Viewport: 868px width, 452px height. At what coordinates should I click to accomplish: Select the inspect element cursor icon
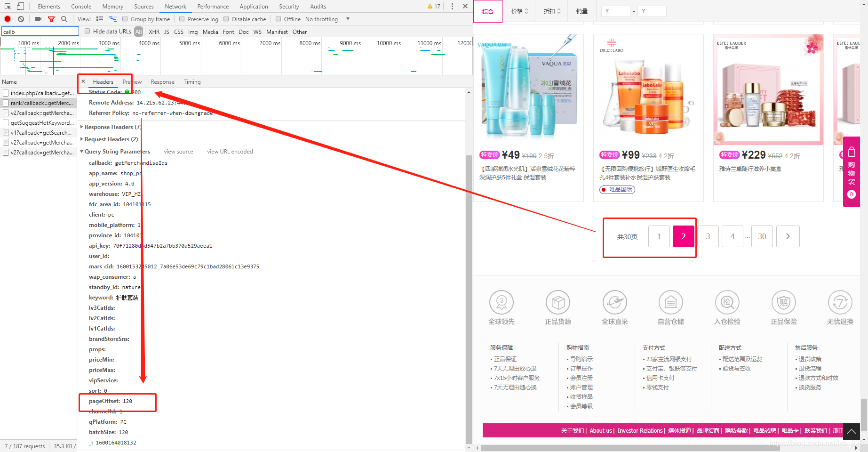pos(8,6)
